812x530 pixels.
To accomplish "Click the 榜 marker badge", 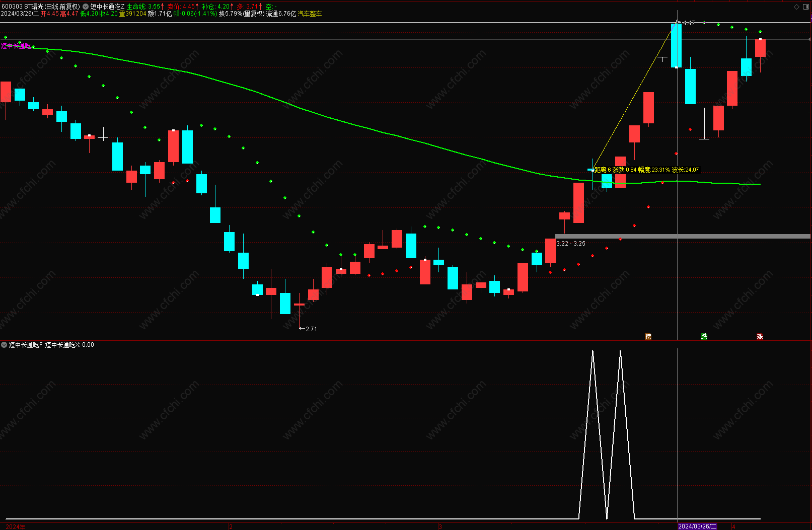I will click(648, 336).
